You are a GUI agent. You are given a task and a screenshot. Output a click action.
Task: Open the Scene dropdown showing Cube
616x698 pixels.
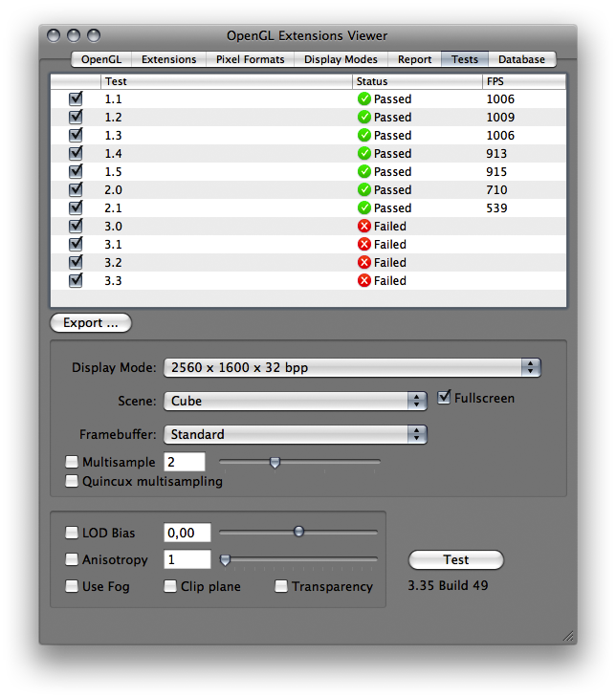[296, 401]
